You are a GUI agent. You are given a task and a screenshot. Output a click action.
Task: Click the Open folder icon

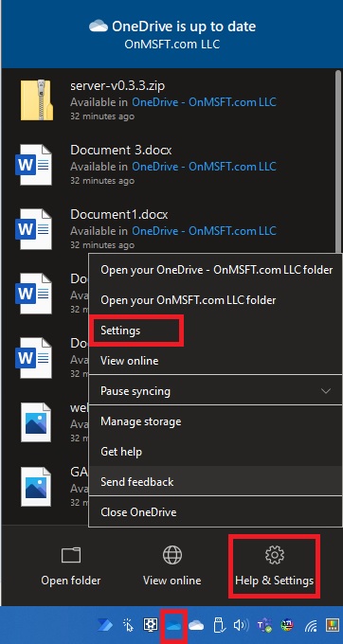tap(71, 555)
